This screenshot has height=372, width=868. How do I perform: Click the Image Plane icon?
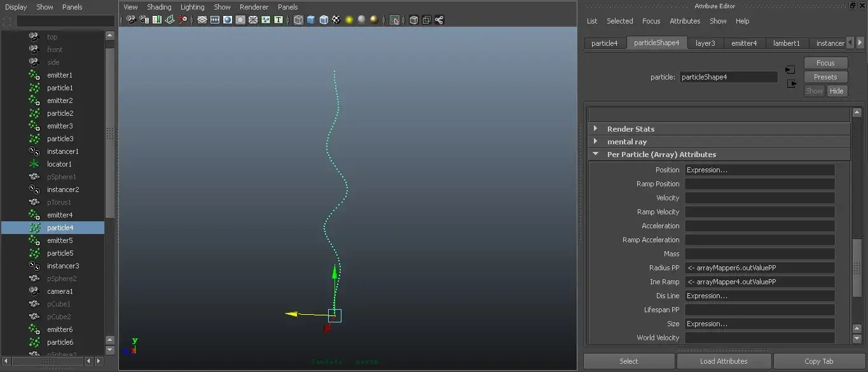[x=170, y=20]
